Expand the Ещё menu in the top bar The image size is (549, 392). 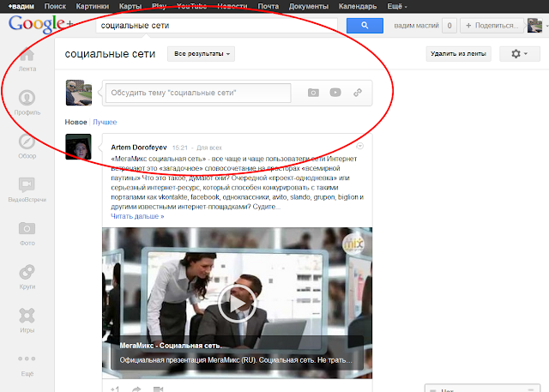point(397,6)
